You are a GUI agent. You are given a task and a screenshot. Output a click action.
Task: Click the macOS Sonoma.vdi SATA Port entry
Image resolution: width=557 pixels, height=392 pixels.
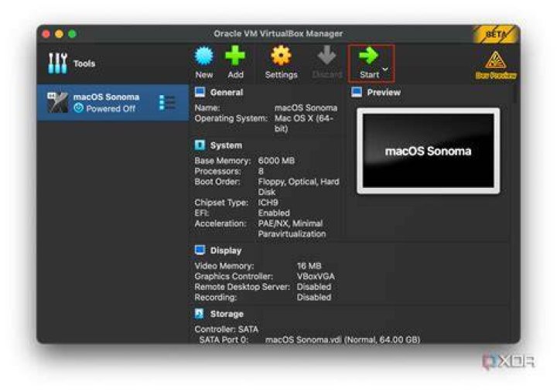tap(343, 339)
